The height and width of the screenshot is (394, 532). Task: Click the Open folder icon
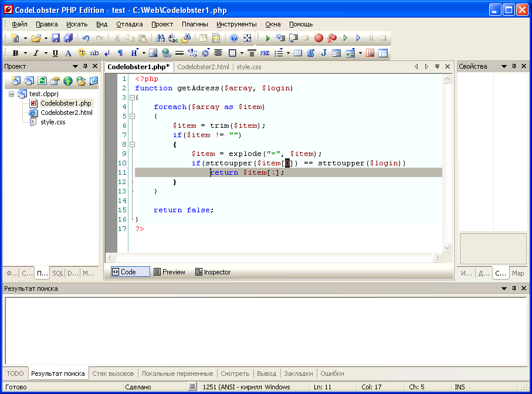click(x=36, y=38)
